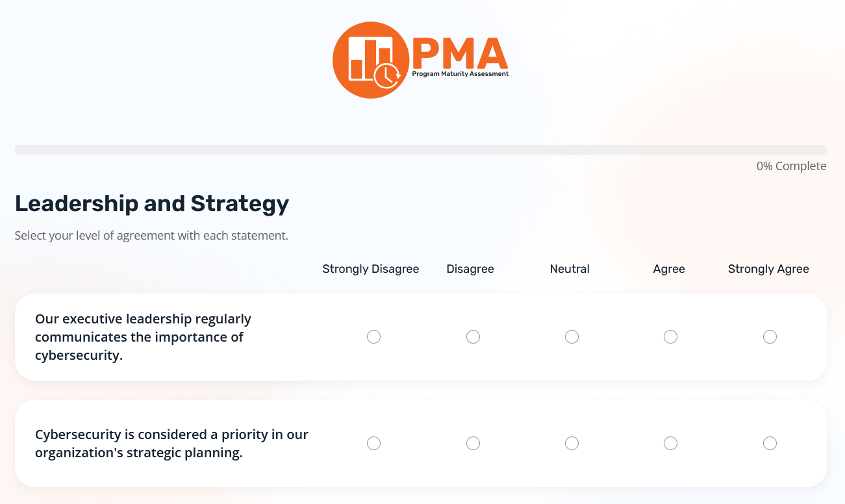This screenshot has height=504, width=845.
Task: Select Strongly Agree for the strategic planning statement
Action: pyautogui.click(x=770, y=443)
